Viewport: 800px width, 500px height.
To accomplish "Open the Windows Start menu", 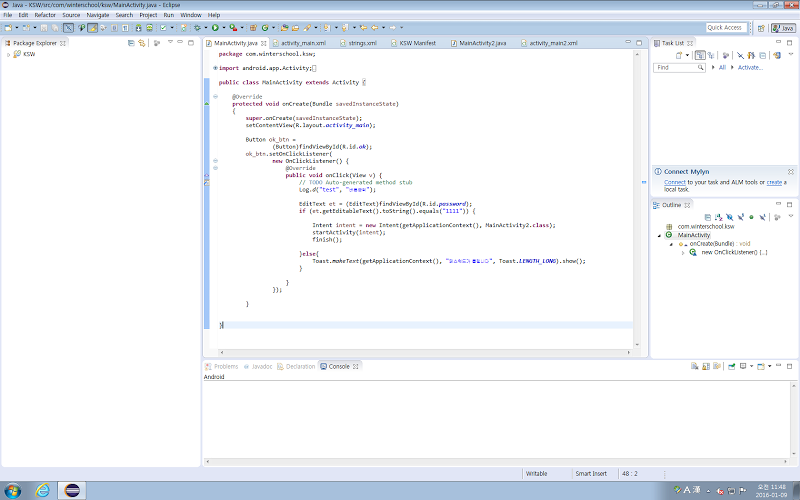I will click(12, 491).
